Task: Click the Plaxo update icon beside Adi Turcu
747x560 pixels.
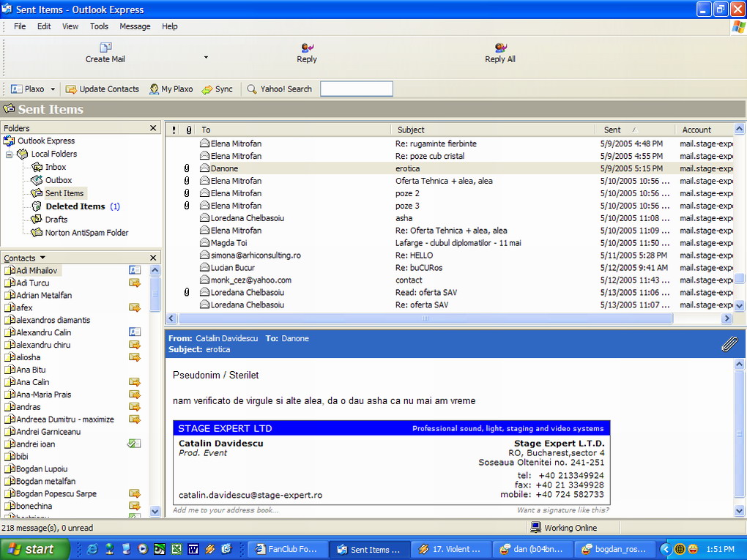Action: coord(135,283)
